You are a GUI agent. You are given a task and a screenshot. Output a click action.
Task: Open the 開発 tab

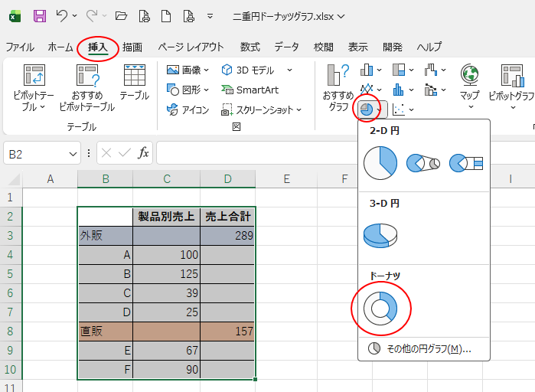pyautogui.click(x=393, y=47)
